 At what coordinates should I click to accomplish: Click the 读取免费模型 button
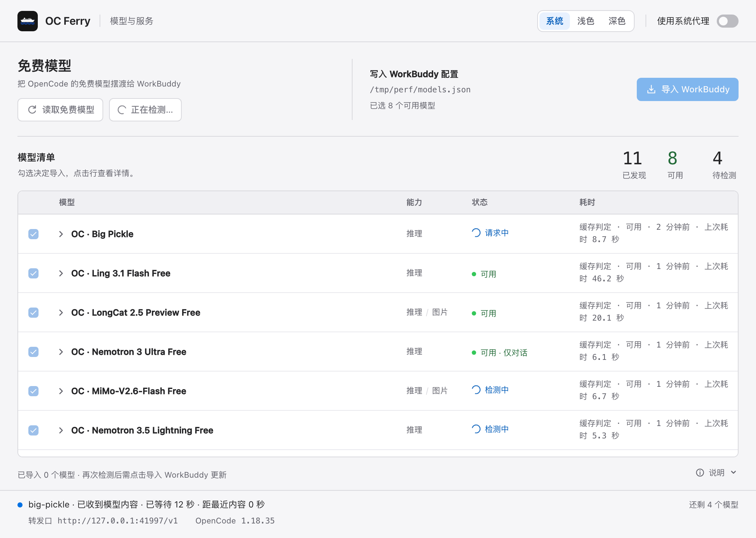pyautogui.click(x=60, y=110)
